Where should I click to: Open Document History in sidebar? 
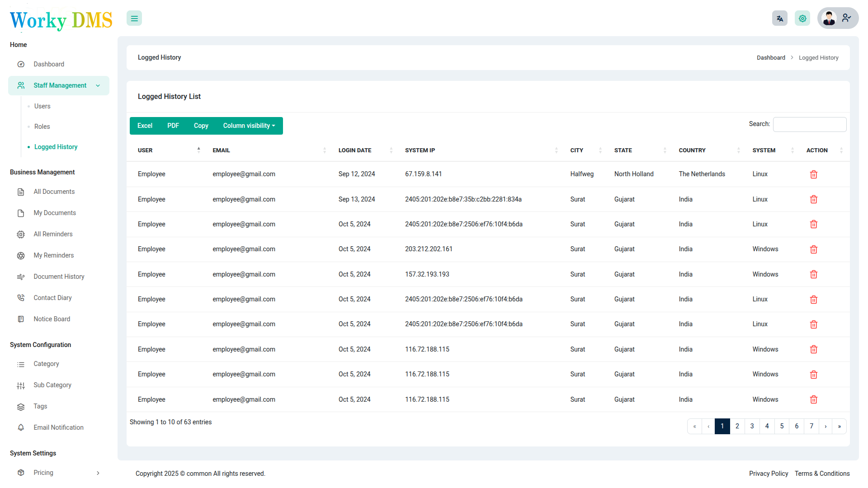pos(59,277)
